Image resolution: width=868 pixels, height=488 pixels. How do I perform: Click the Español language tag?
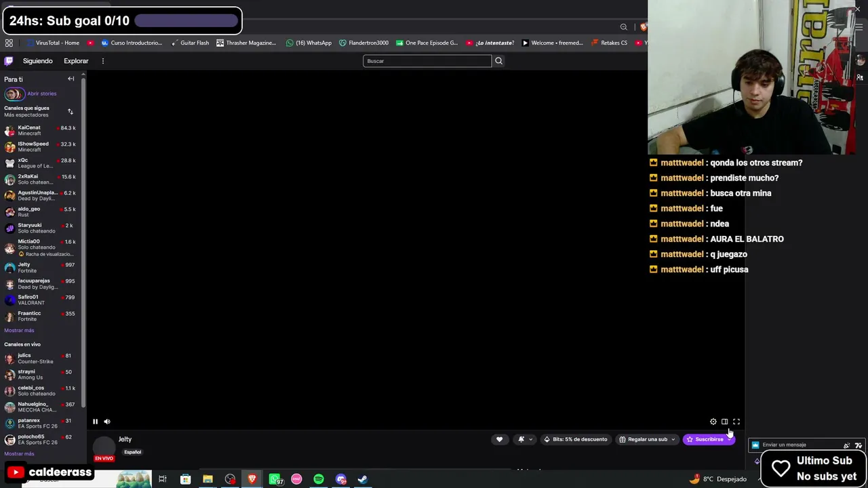point(132,452)
